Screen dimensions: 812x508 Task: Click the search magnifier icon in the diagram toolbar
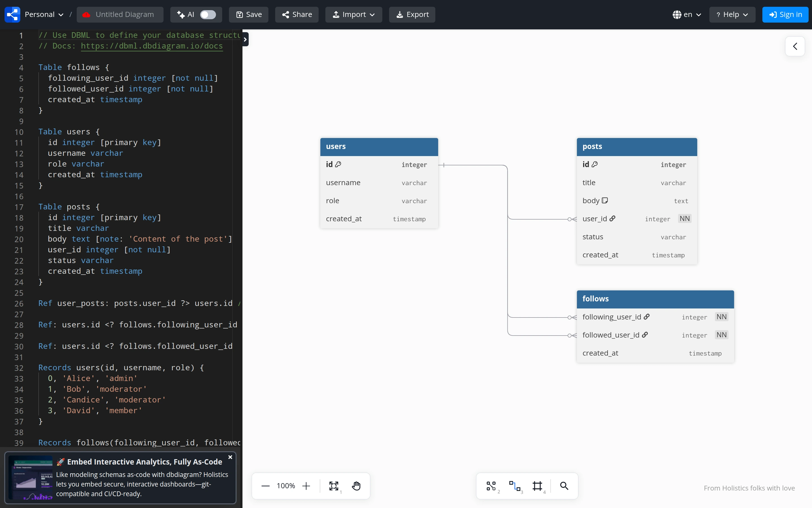click(x=564, y=486)
